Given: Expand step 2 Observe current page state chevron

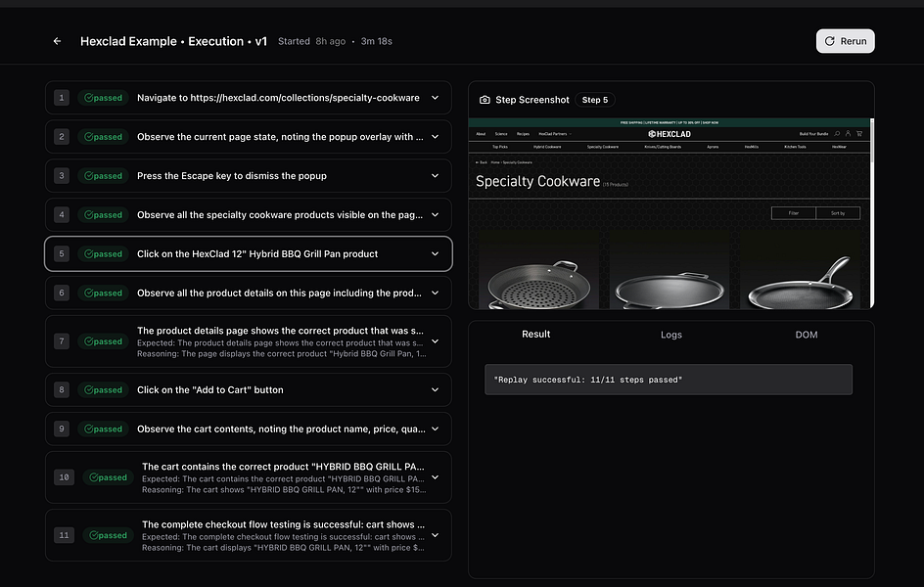Looking at the screenshot, I should click(x=435, y=137).
